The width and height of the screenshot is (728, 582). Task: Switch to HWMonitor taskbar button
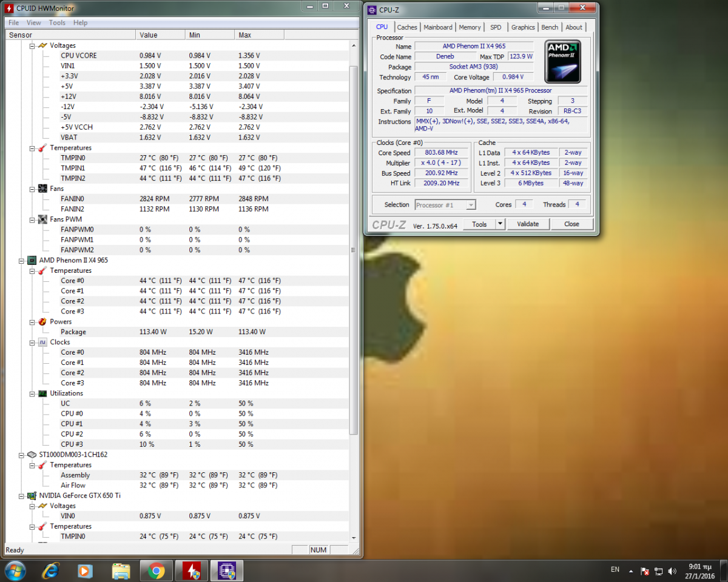[192, 570]
